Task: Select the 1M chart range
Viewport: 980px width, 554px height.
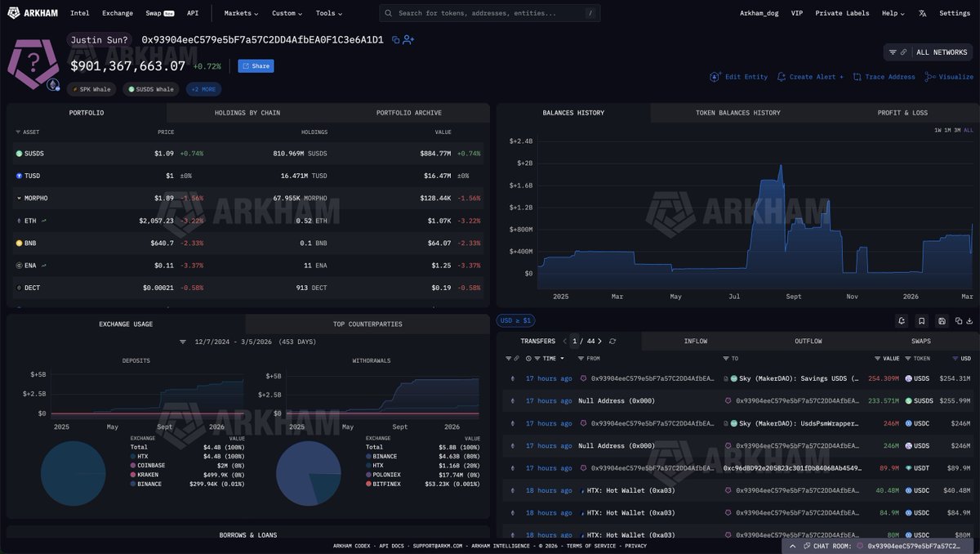Action: [x=947, y=131]
